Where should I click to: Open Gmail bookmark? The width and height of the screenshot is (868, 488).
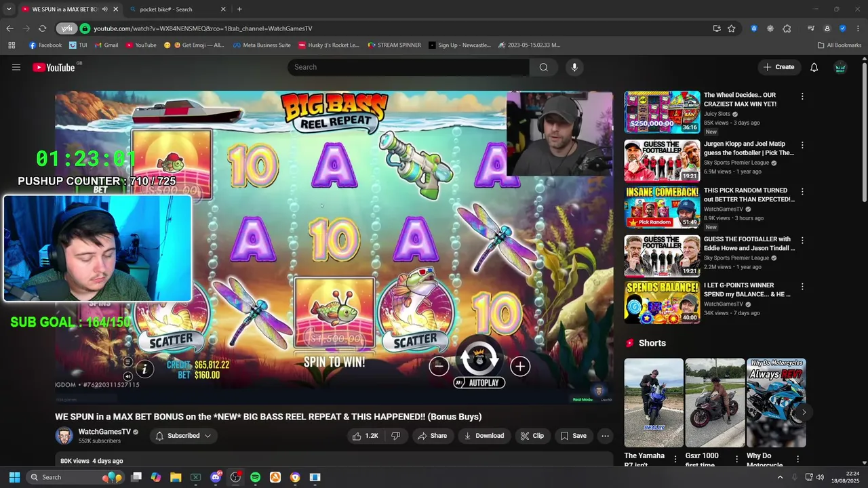click(106, 45)
